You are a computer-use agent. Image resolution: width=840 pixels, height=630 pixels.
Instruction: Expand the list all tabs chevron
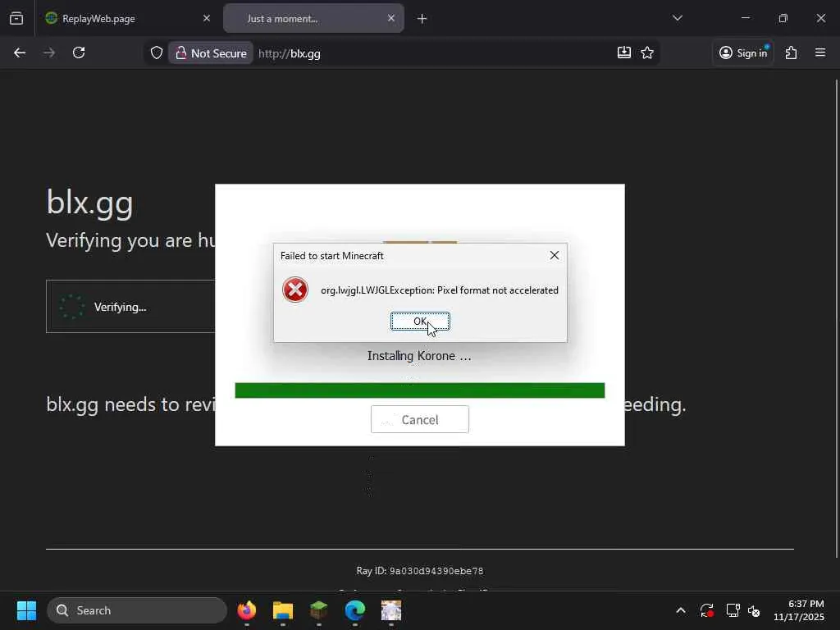(677, 18)
